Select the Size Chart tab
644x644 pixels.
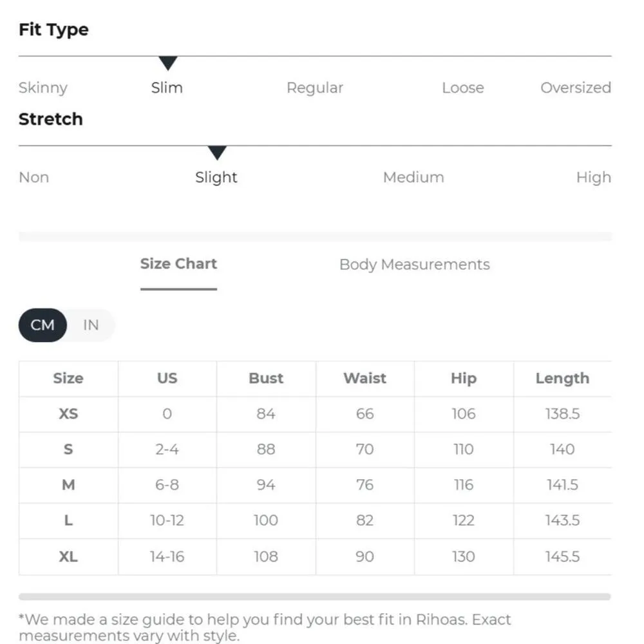tap(178, 264)
